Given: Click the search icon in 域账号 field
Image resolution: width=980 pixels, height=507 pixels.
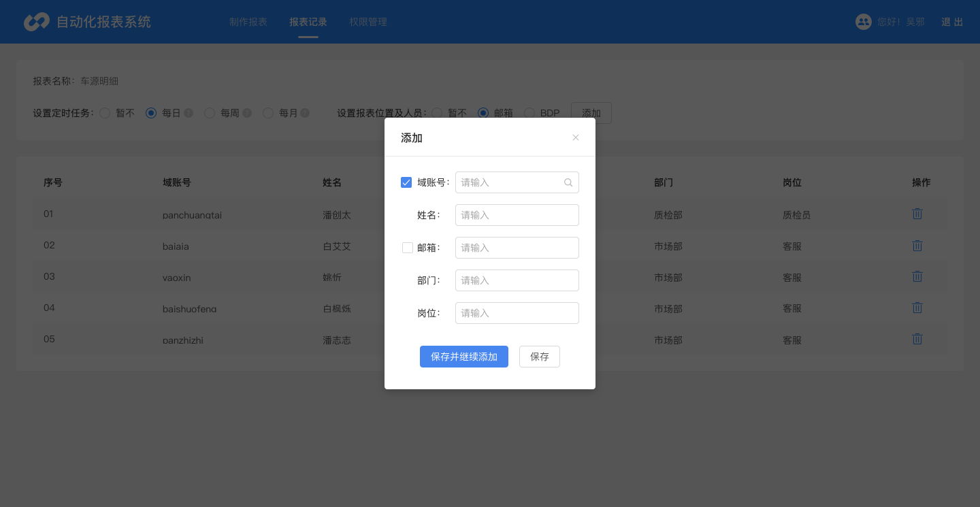Looking at the screenshot, I should tap(568, 182).
